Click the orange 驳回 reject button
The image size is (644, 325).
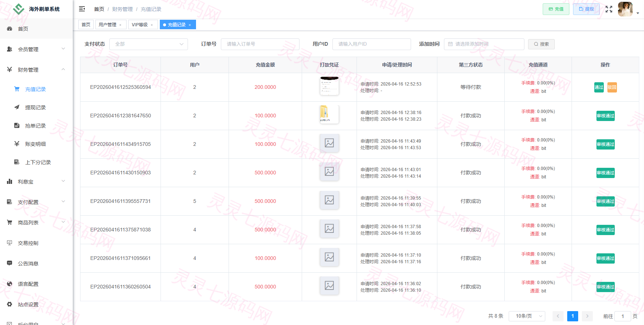pyautogui.click(x=612, y=87)
